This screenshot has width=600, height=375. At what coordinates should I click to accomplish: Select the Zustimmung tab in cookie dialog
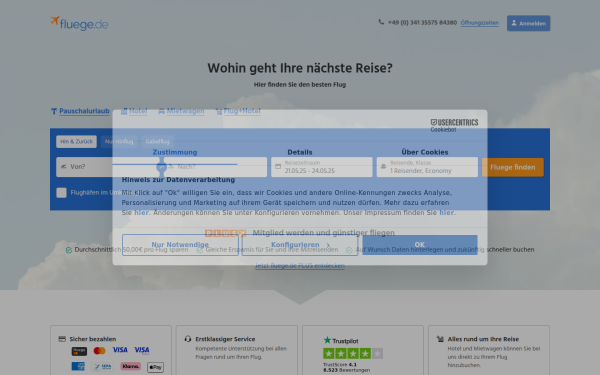175,152
